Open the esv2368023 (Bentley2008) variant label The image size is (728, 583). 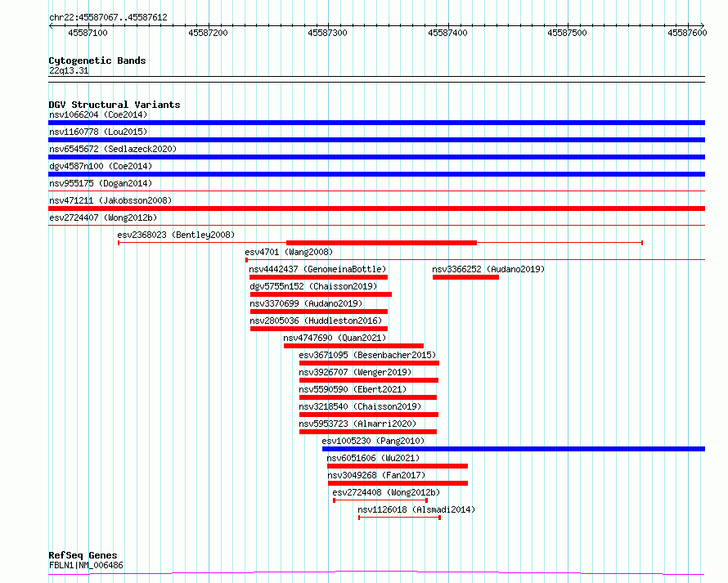coord(176,235)
